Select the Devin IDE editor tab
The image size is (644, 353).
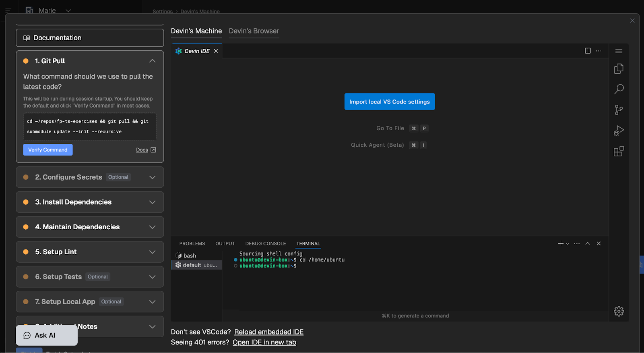pyautogui.click(x=197, y=51)
